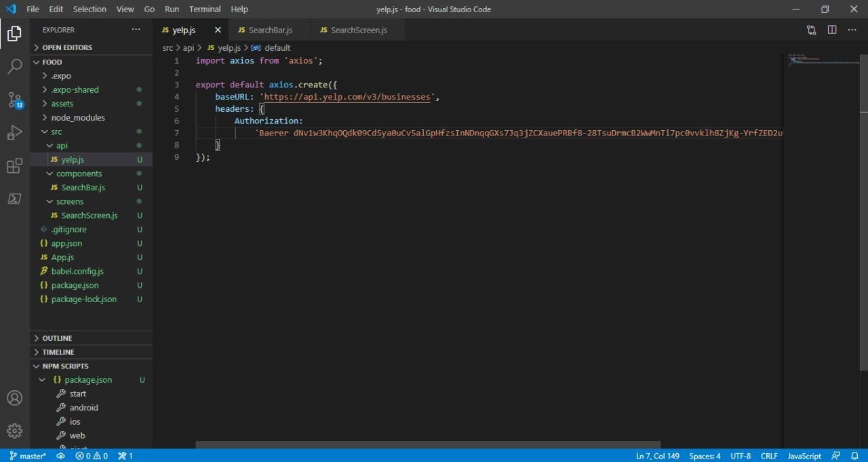Expand the .expo folder
This screenshot has width=868, height=462.
coord(92,76)
